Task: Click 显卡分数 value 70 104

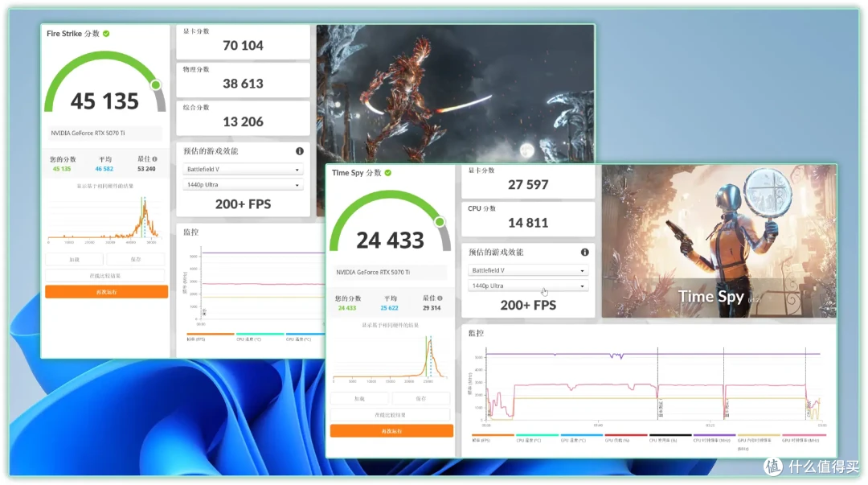Action: (243, 46)
